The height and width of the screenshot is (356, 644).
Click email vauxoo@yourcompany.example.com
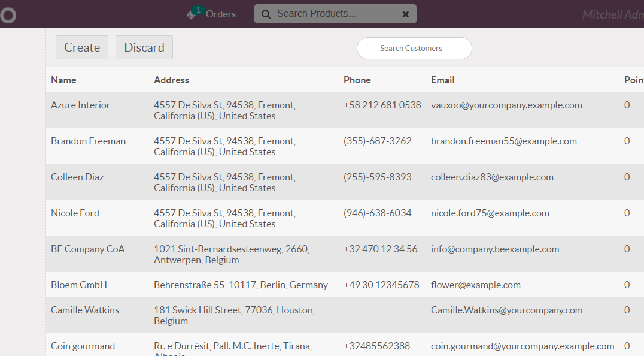point(506,105)
